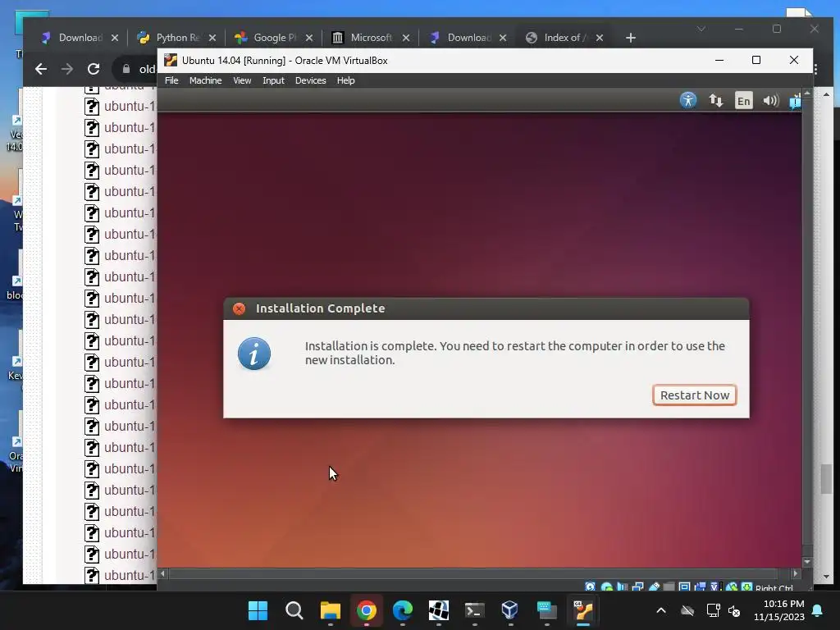Image resolution: width=840 pixels, height=630 pixels.
Task: Open Windows taskbar Search
Action: click(x=294, y=610)
